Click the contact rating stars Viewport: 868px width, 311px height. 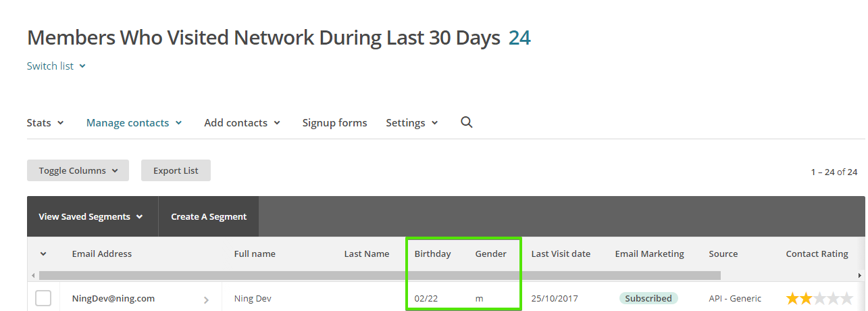click(x=819, y=298)
